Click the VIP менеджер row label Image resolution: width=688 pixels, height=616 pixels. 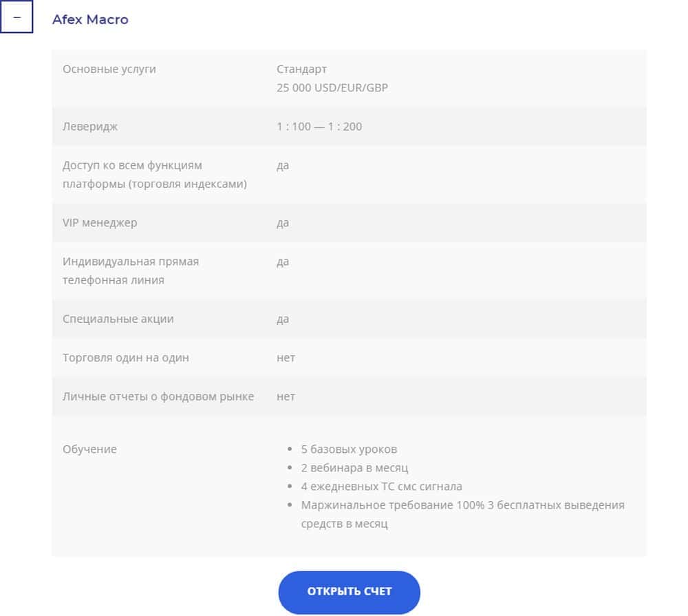pos(100,223)
